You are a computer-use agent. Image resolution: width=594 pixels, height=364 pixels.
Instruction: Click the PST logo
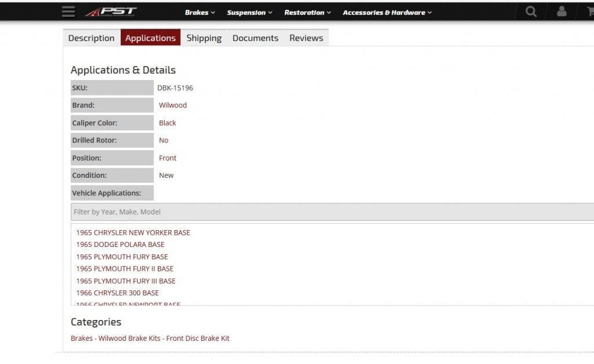[111, 12]
